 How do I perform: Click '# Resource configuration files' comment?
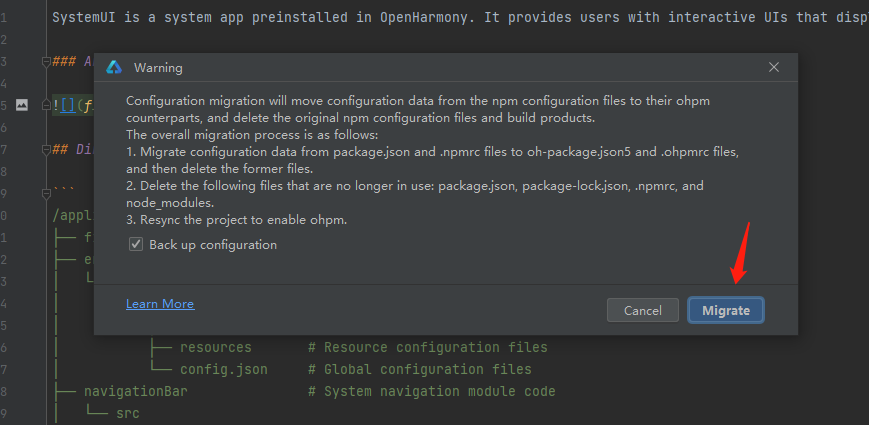click(x=427, y=347)
